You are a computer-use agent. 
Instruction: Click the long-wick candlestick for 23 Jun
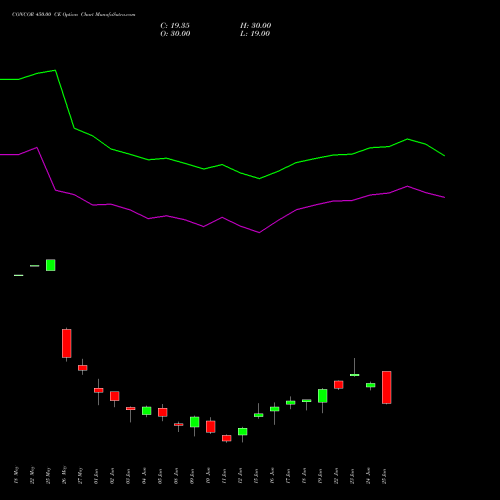[355, 375]
